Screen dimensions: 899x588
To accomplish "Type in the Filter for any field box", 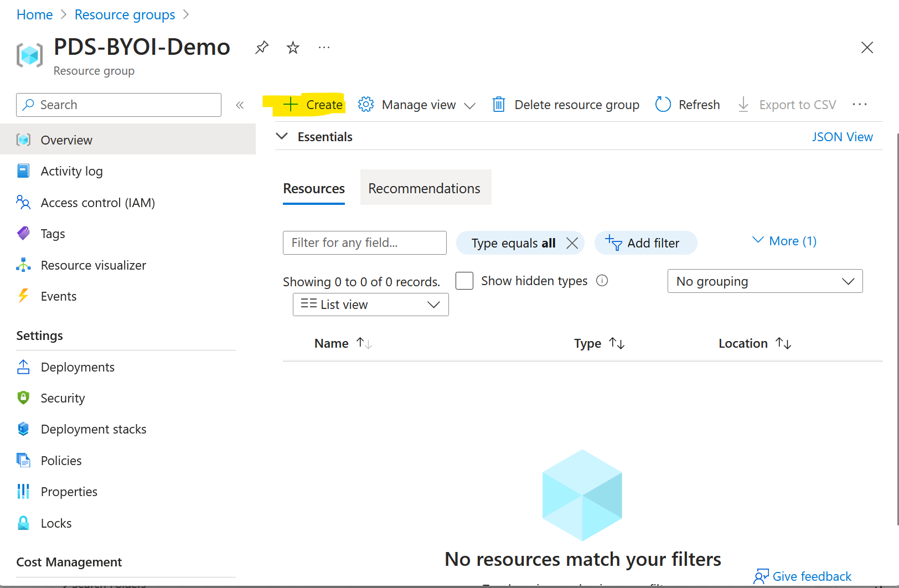I will click(x=364, y=243).
